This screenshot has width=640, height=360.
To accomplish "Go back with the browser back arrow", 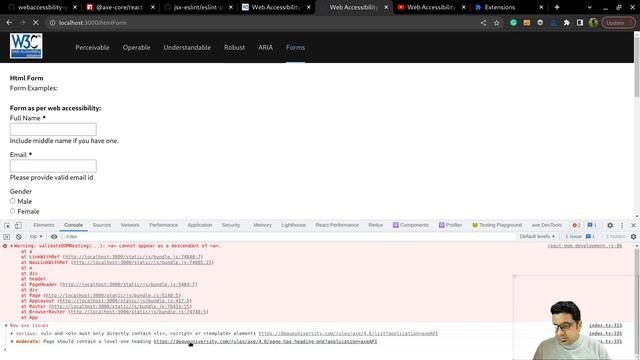I will (9, 23).
